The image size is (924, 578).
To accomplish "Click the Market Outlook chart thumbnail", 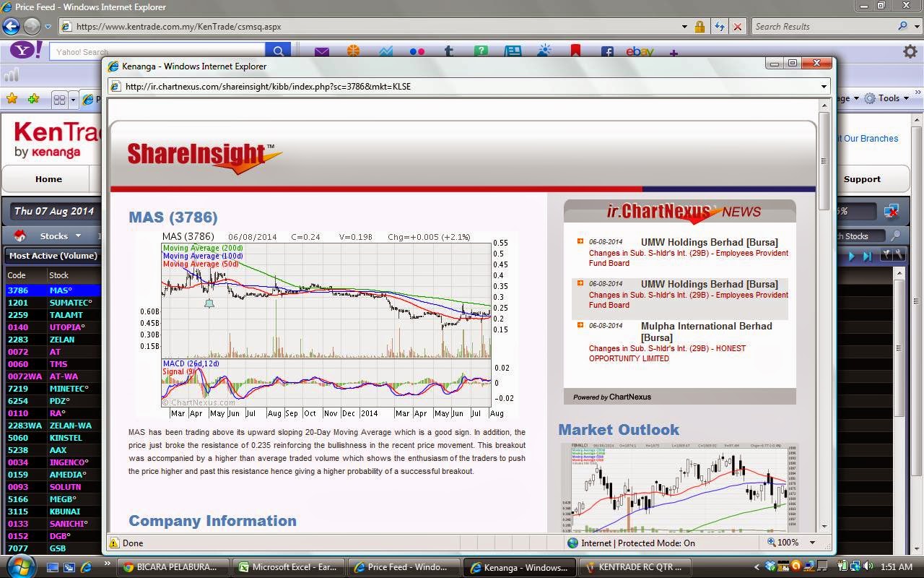I will [679, 488].
